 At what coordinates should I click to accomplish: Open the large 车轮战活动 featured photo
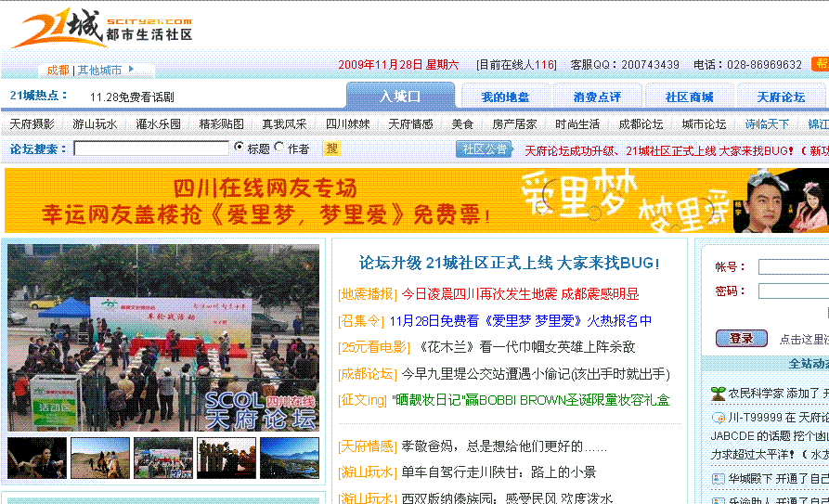(163, 338)
